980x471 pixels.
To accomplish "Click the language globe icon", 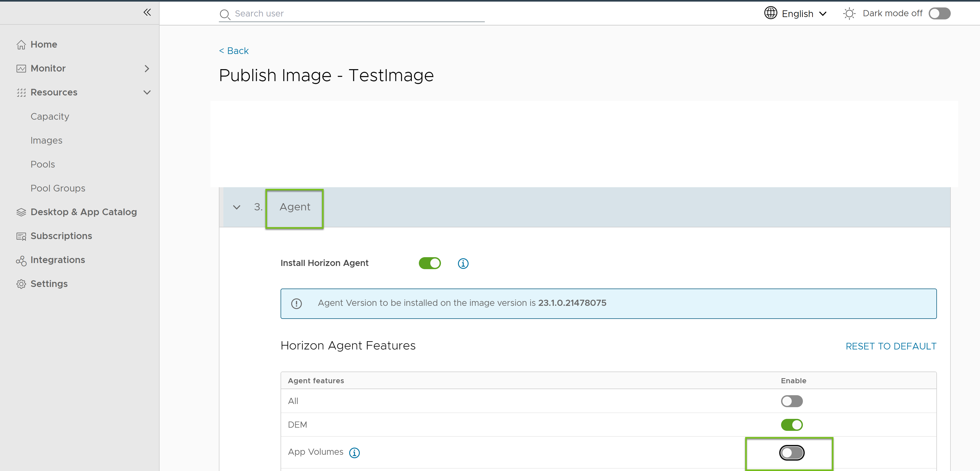I will coord(770,13).
